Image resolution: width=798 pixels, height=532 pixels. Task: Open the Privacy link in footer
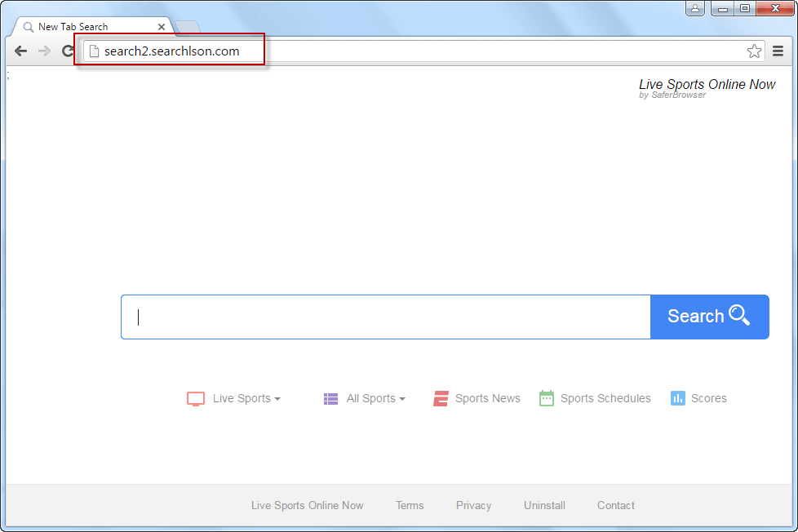[473, 506]
